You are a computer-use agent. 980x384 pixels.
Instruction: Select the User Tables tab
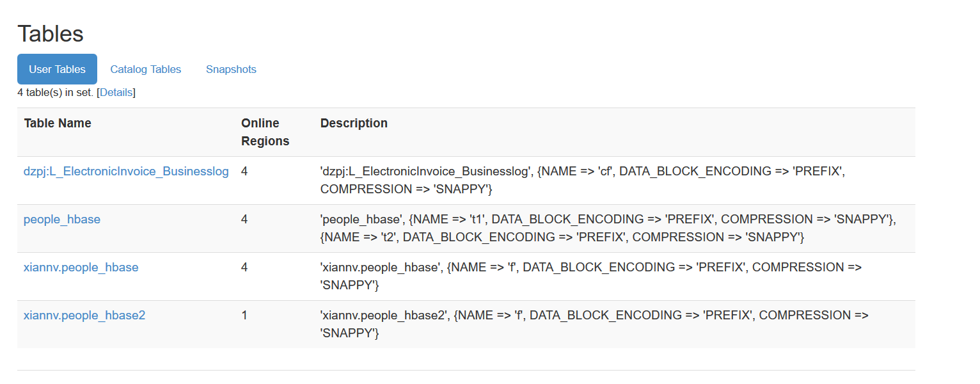coord(57,69)
